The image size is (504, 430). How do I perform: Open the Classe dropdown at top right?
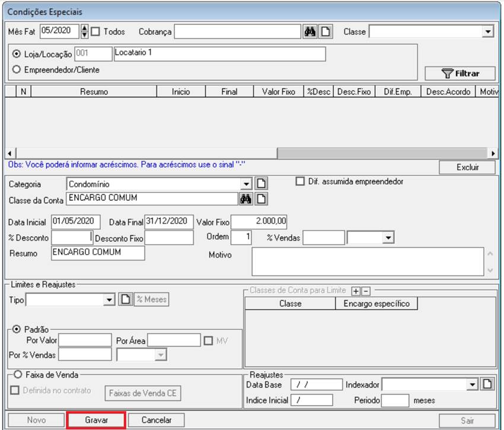[488, 31]
